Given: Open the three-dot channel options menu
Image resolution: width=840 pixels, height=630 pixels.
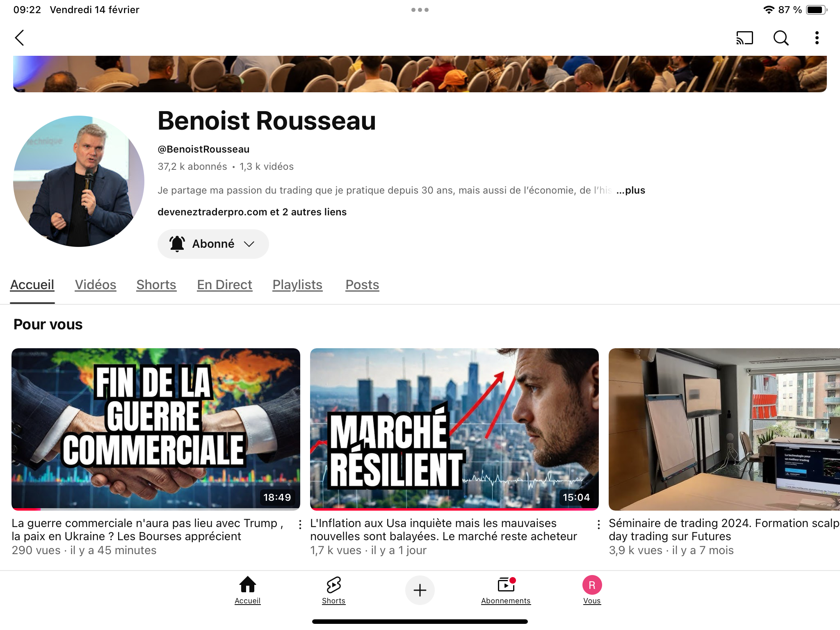Looking at the screenshot, I should pos(817,38).
